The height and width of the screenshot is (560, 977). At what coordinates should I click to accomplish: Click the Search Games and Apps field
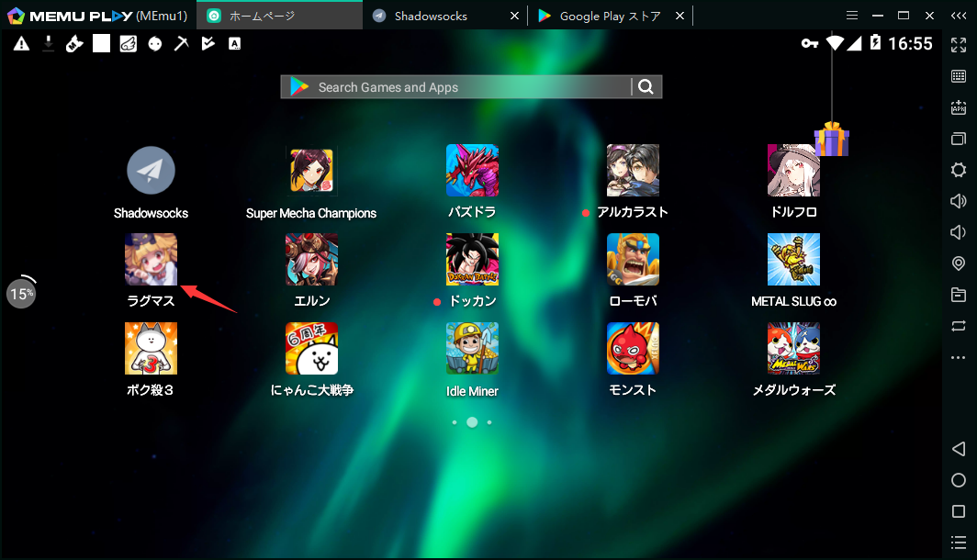click(x=459, y=86)
